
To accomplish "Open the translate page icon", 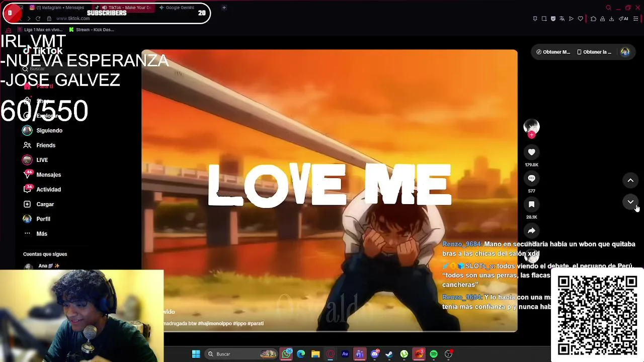I will click(x=562, y=19).
